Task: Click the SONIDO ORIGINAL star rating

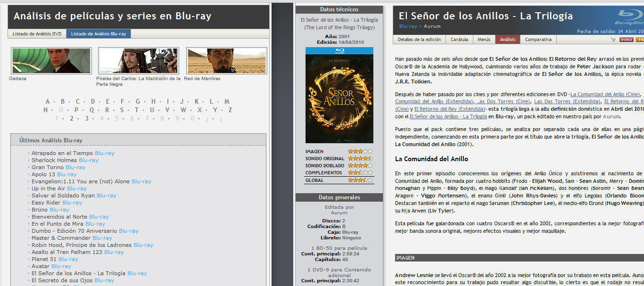Action: (x=360, y=159)
